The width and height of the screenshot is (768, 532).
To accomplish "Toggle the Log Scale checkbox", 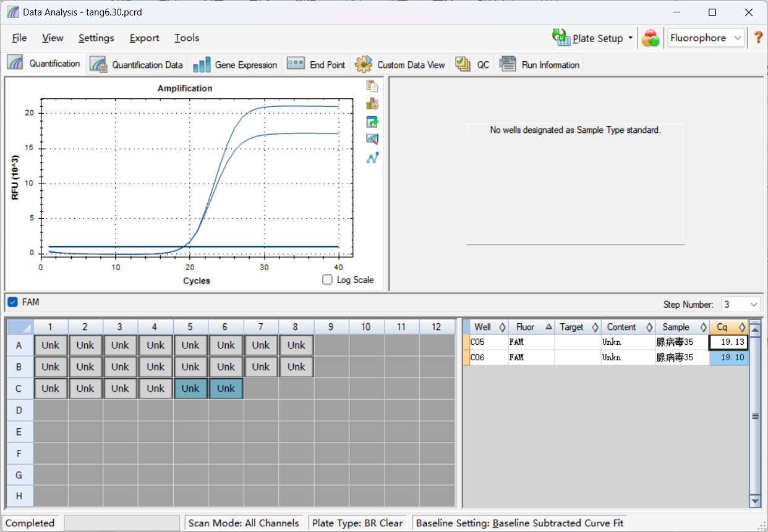I will point(328,280).
